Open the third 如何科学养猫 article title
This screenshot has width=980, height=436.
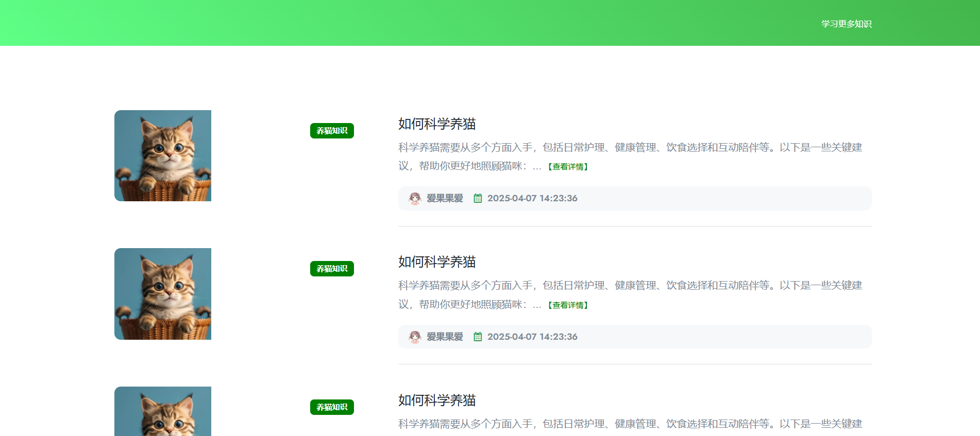point(437,400)
